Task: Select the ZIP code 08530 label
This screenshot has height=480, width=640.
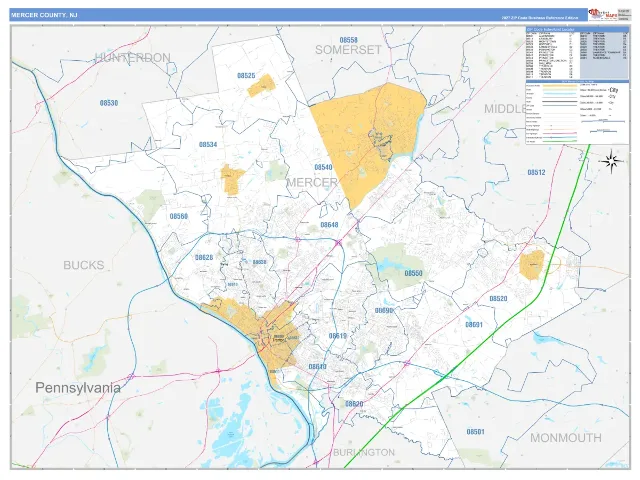Action: 109,103
